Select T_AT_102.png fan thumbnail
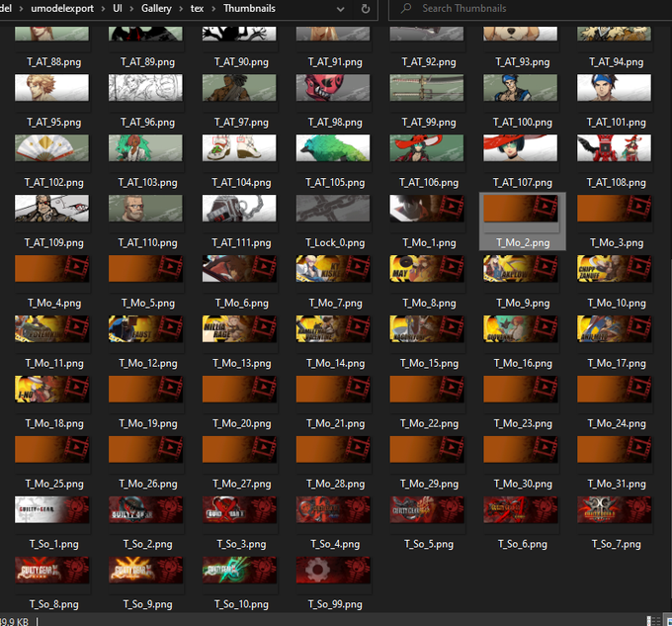This screenshot has width=672, height=626. coord(51,148)
